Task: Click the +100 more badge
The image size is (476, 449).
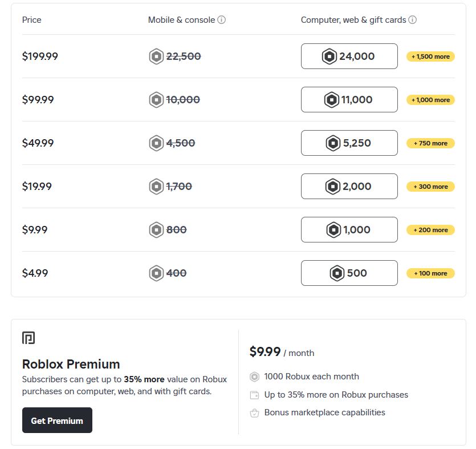Action: [430, 273]
